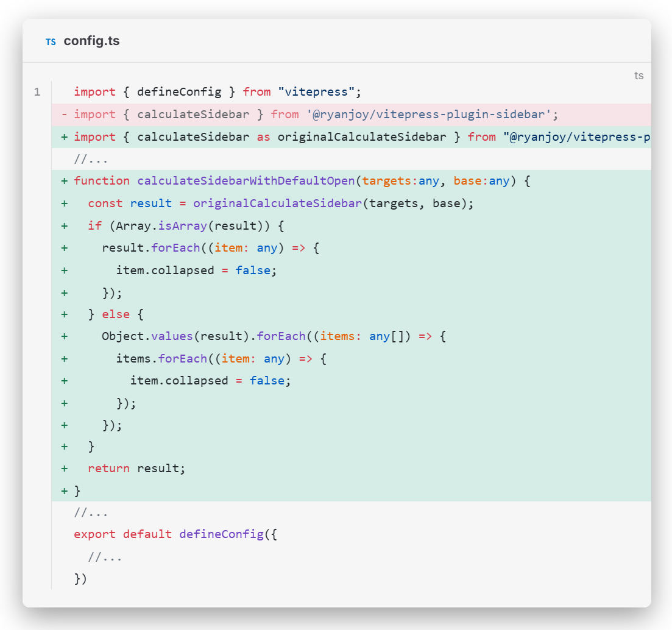
Task: Click the gray ts language label
Action: tap(638, 76)
